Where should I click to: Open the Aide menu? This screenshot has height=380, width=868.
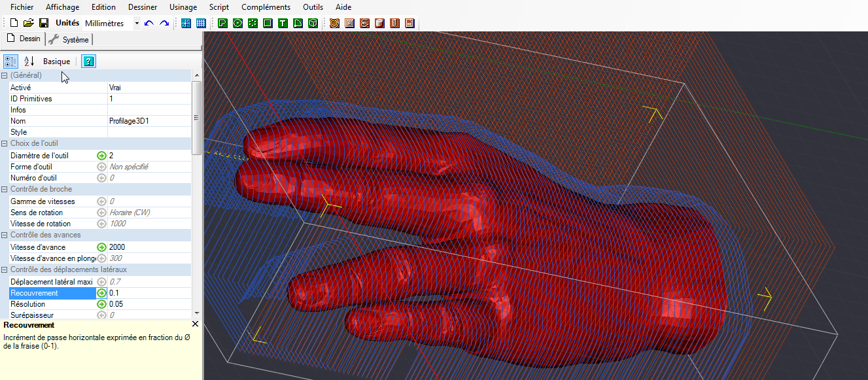click(343, 7)
